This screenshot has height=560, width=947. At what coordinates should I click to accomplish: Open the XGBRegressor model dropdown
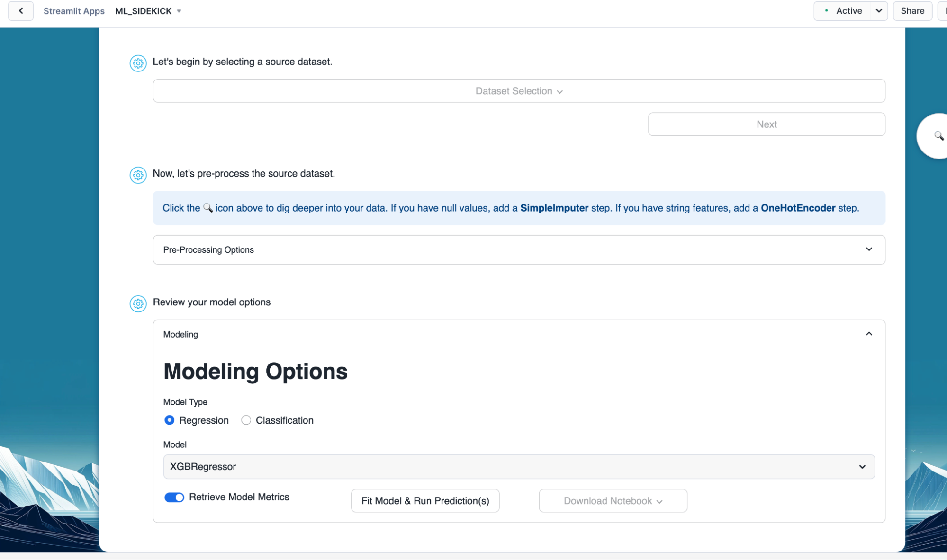click(519, 466)
